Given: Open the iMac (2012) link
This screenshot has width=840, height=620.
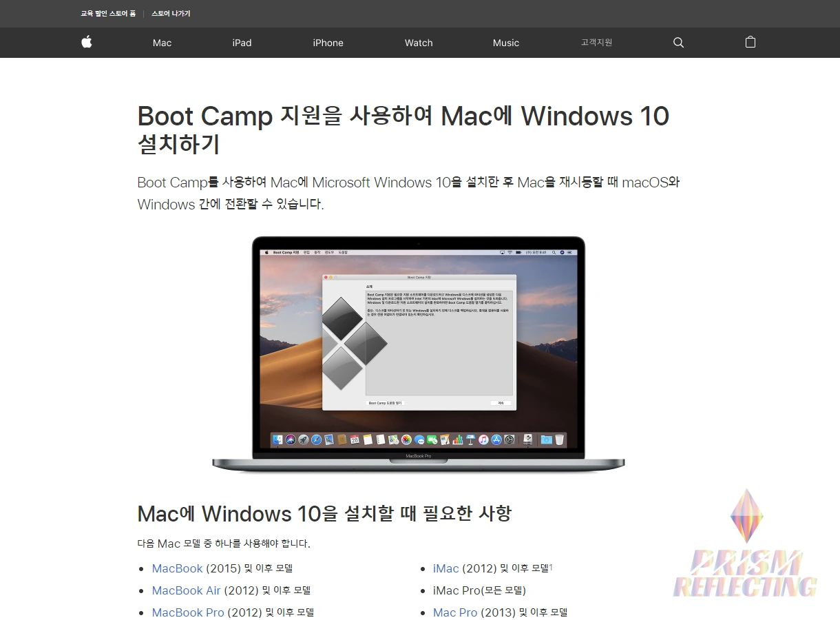Looking at the screenshot, I should click(445, 568).
